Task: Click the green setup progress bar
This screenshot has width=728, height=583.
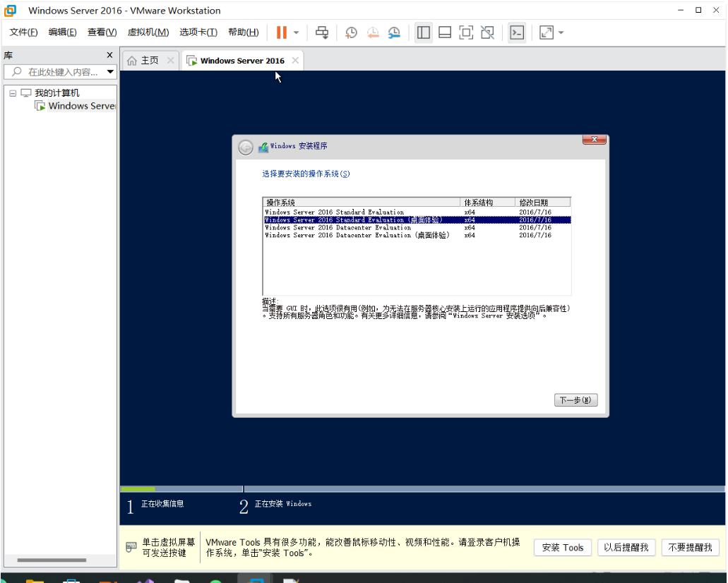Action: click(x=138, y=488)
